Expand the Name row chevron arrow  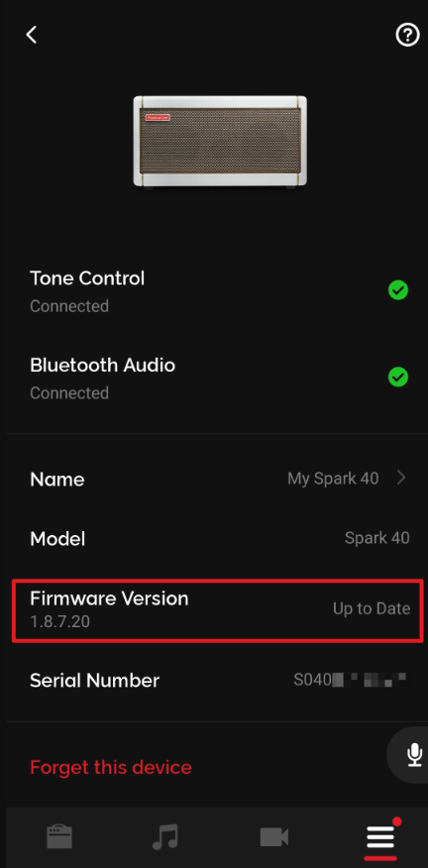(402, 478)
